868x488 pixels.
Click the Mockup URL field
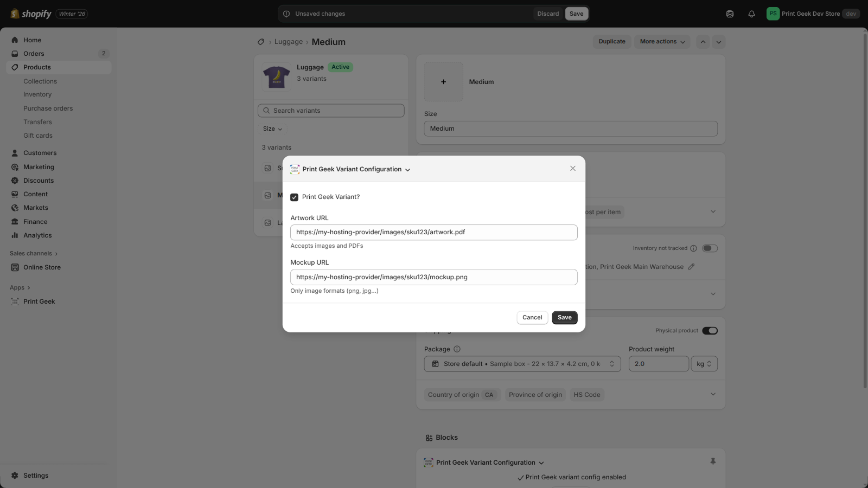coord(434,277)
